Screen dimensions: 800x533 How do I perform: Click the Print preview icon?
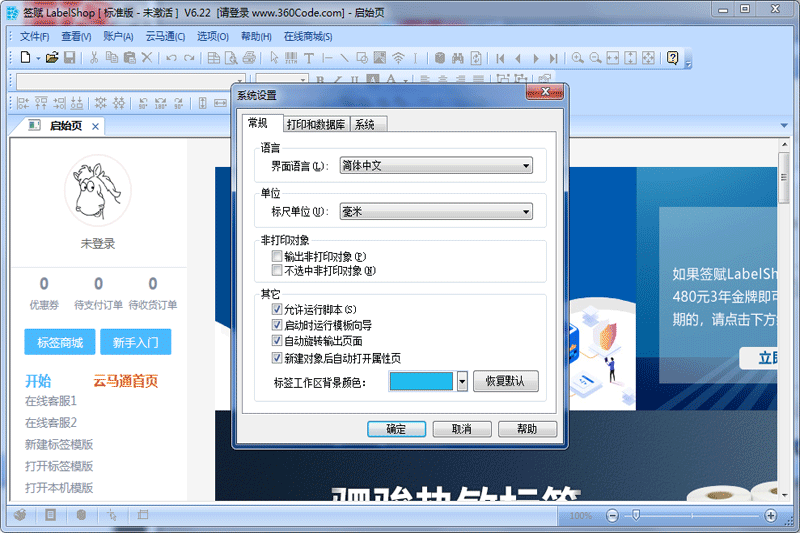pyautogui.click(x=231, y=58)
